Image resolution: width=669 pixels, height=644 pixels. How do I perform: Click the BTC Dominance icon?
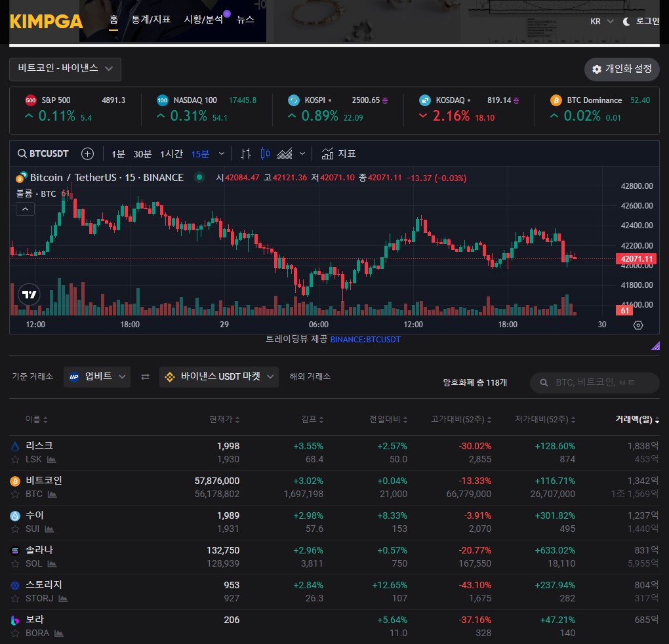[556, 100]
